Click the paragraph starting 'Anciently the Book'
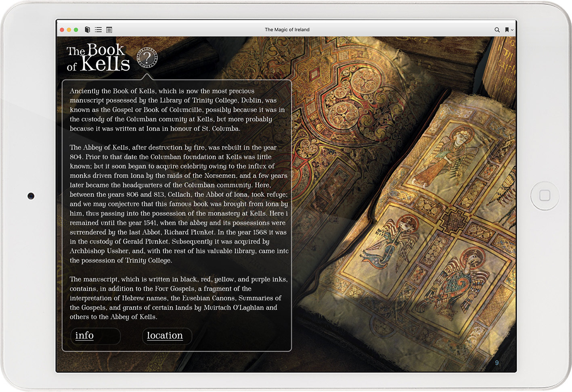The height and width of the screenshot is (392, 572). tap(177, 110)
